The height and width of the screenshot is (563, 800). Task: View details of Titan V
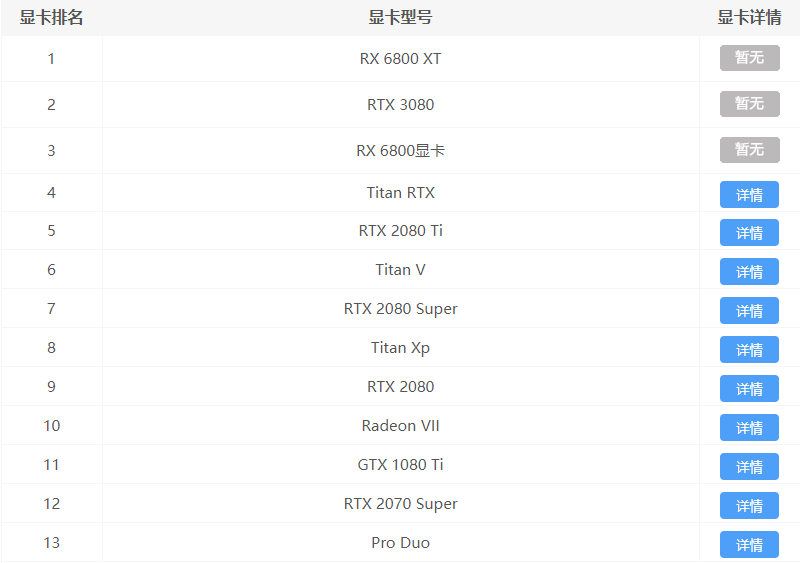[x=749, y=272]
